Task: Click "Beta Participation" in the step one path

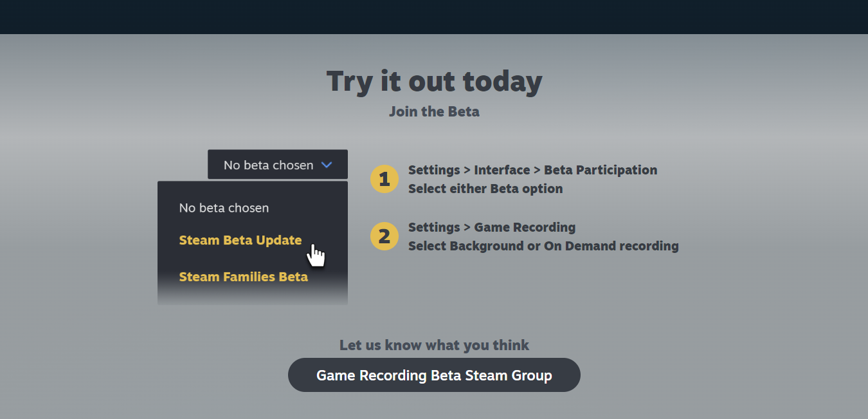Action: point(601,170)
